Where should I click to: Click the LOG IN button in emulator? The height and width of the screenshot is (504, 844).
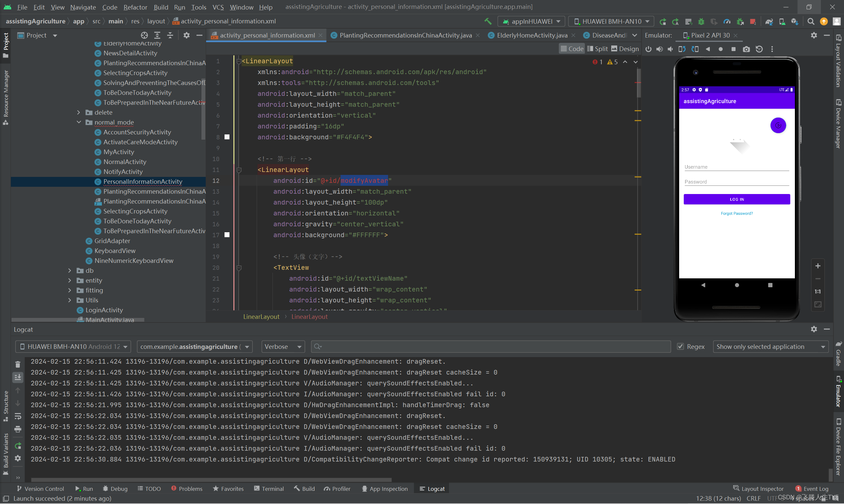point(737,199)
